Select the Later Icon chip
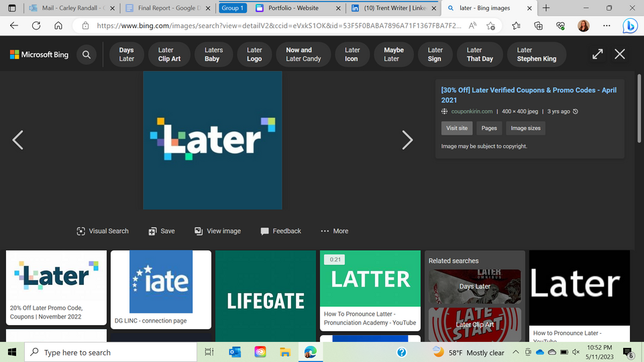This screenshot has height=362, width=644. point(352,54)
